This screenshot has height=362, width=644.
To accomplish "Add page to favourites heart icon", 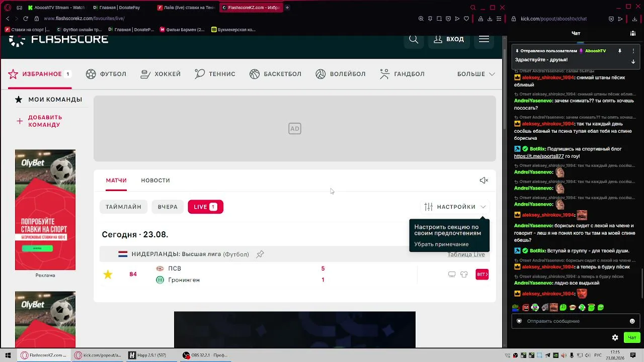I will tap(466, 19).
